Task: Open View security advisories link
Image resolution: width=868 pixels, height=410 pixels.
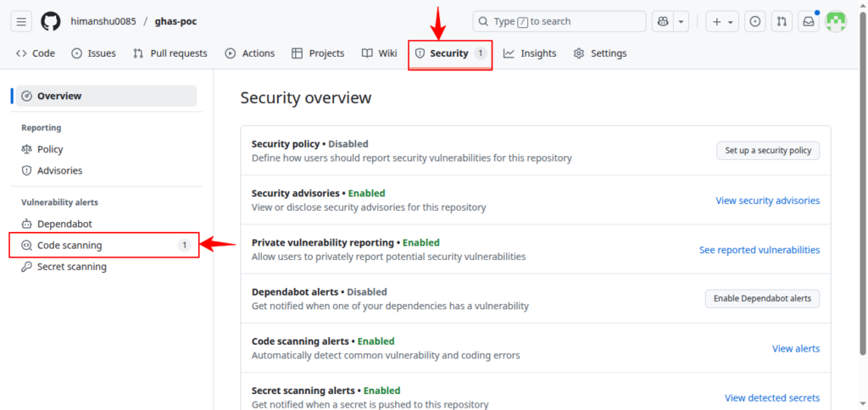Action: pyautogui.click(x=767, y=201)
